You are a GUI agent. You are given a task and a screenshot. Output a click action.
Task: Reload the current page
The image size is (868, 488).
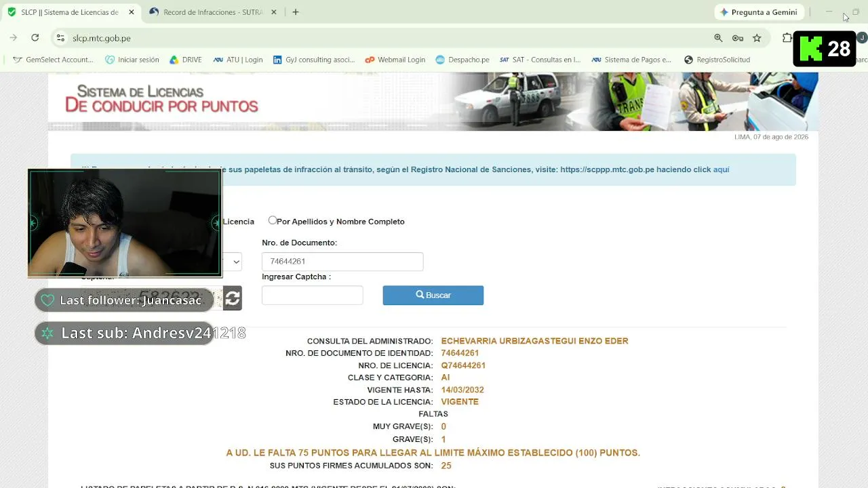(x=35, y=38)
